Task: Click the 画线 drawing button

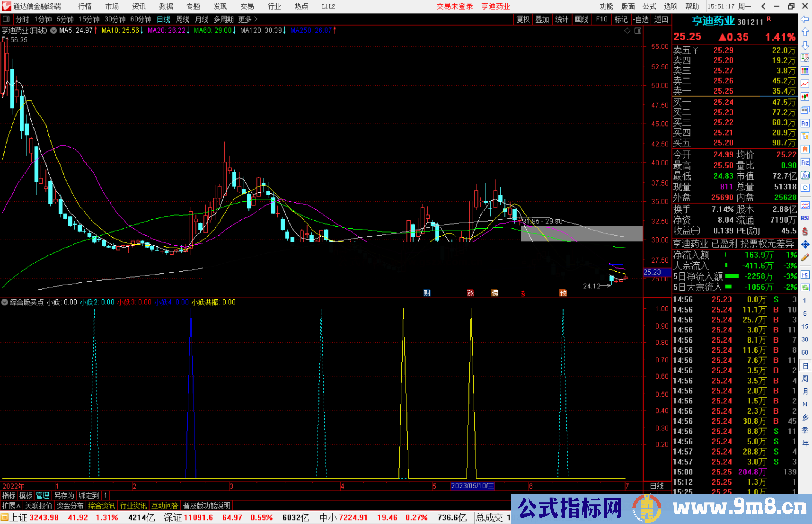Action: tap(582, 19)
